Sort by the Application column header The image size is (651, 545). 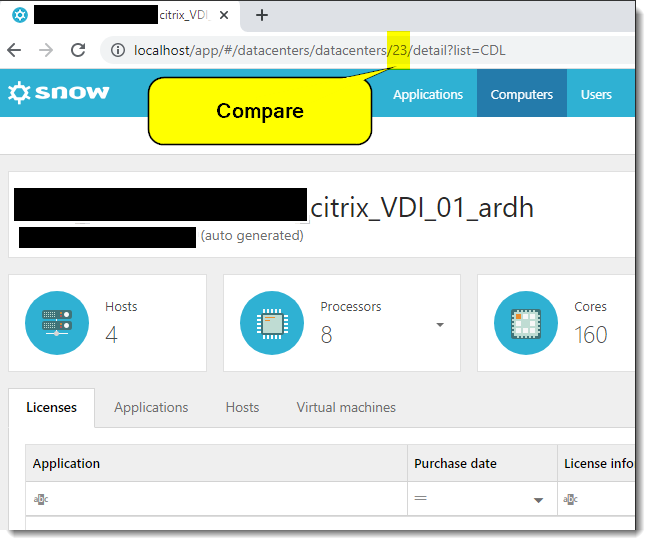pyautogui.click(x=216, y=463)
